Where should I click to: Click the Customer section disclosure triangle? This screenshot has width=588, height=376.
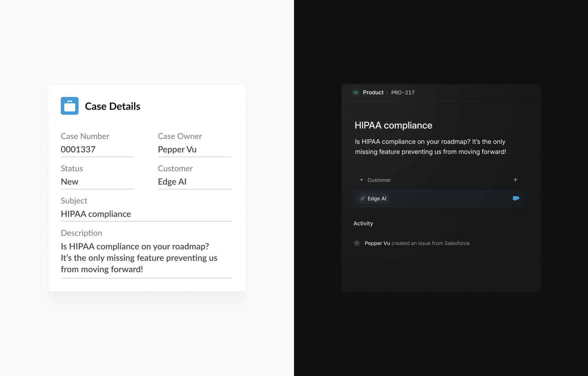(361, 180)
